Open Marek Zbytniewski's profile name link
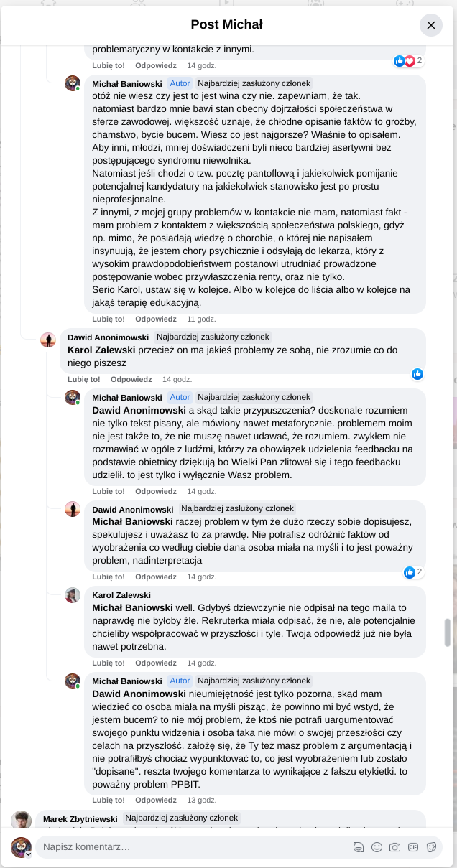The width and height of the screenshot is (457, 868). 80,818
